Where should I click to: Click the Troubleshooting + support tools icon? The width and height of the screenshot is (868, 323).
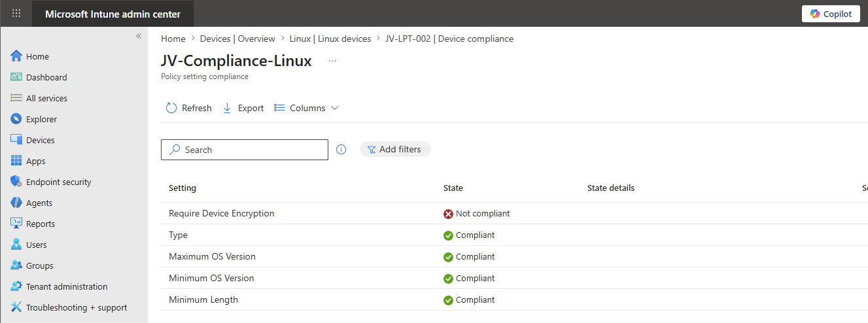coord(16,307)
